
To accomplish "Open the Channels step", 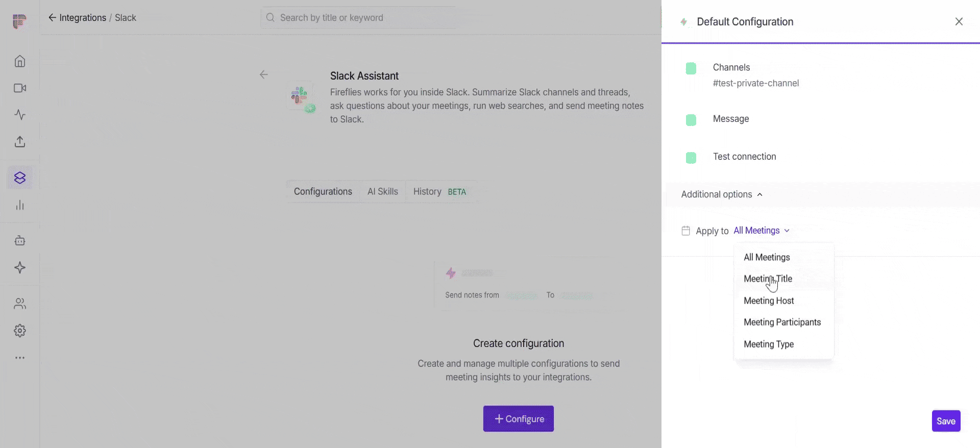I will click(x=731, y=67).
